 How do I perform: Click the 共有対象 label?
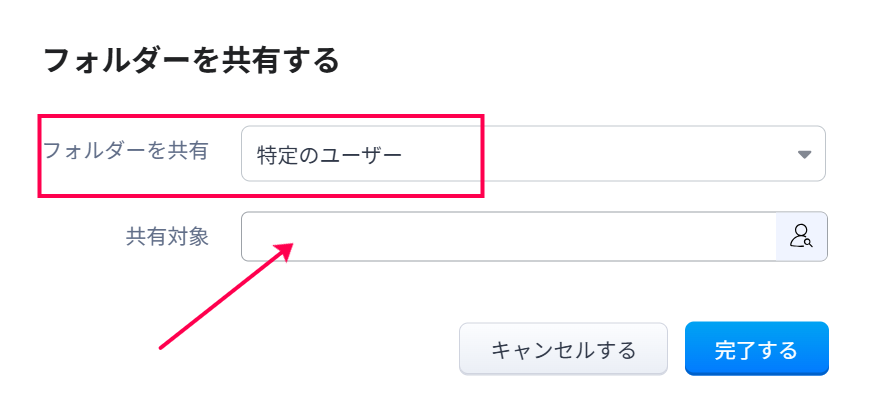(x=167, y=236)
